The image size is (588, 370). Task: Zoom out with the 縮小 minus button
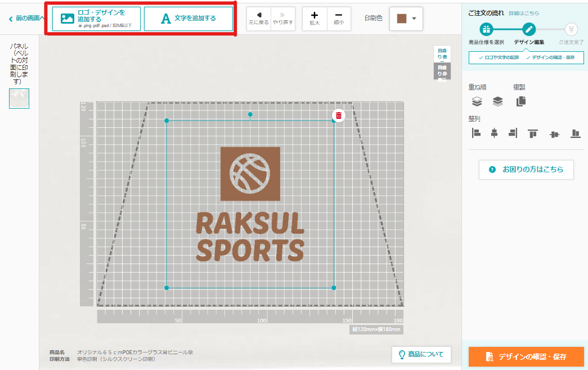339,19
